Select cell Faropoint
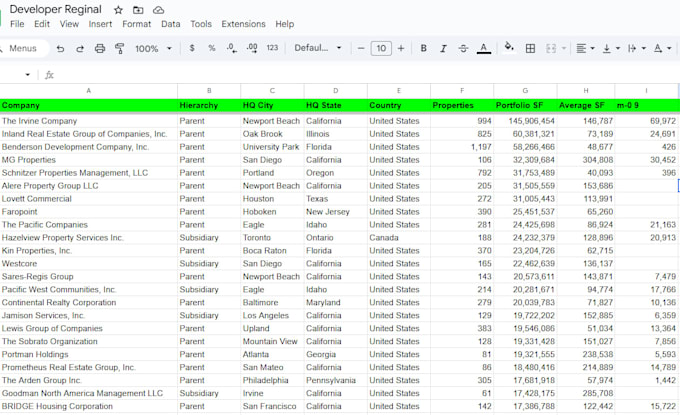 [x=88, y=212]
